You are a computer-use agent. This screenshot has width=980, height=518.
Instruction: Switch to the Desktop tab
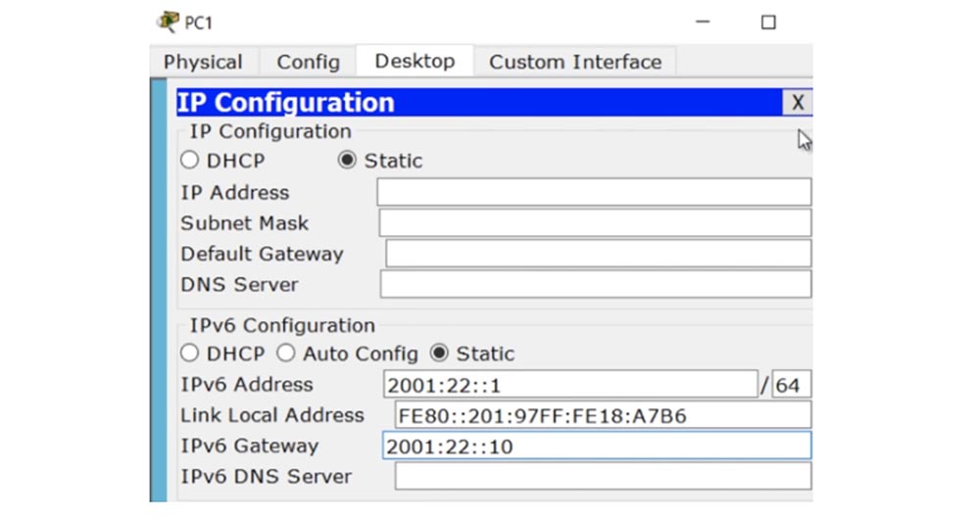click(415, 61)
